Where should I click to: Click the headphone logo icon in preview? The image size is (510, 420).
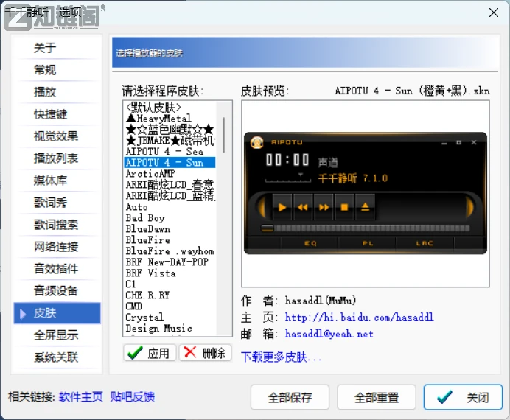pos(257,142)
